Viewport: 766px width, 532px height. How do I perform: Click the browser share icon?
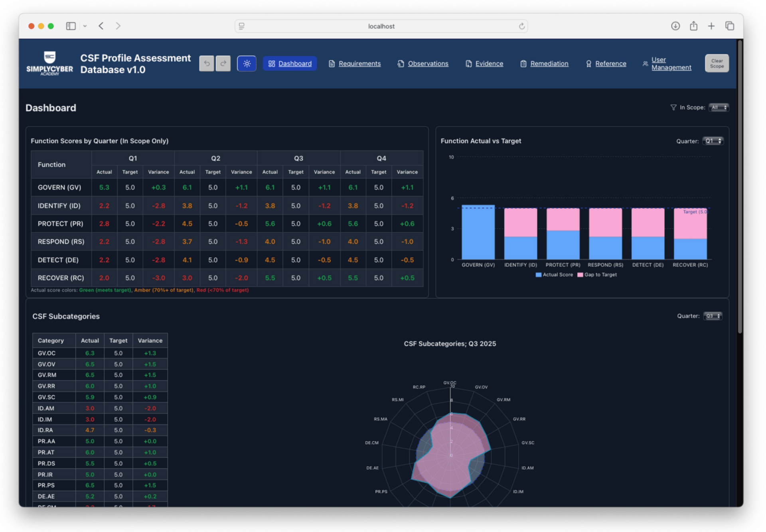click(693, 26)
